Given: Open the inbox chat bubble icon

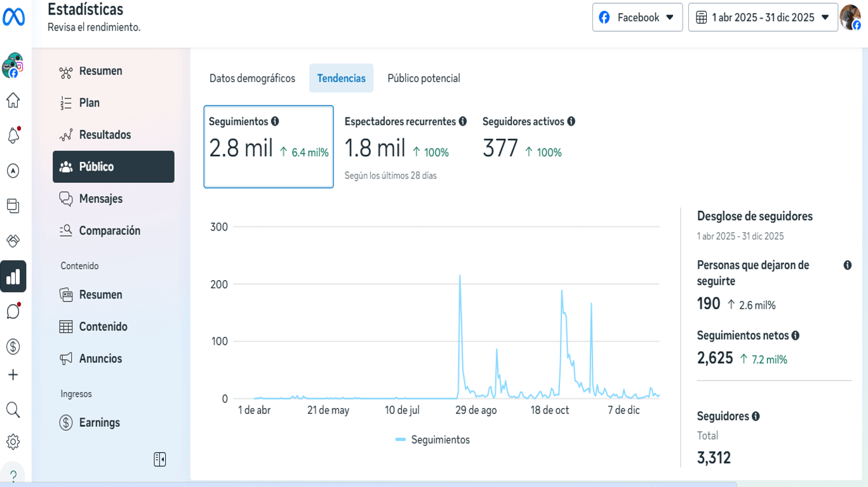Looking at the screenshot, I should [x=13, y=311].
